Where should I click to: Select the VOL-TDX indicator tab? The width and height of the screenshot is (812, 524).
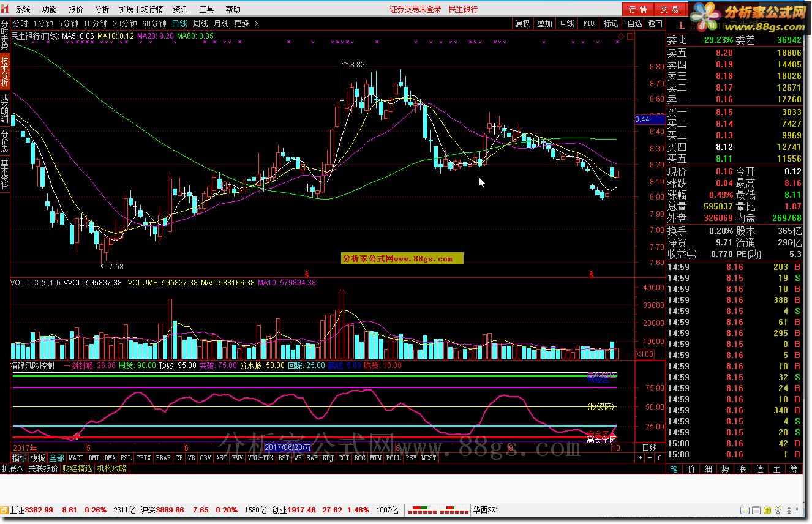click(261, 458)
